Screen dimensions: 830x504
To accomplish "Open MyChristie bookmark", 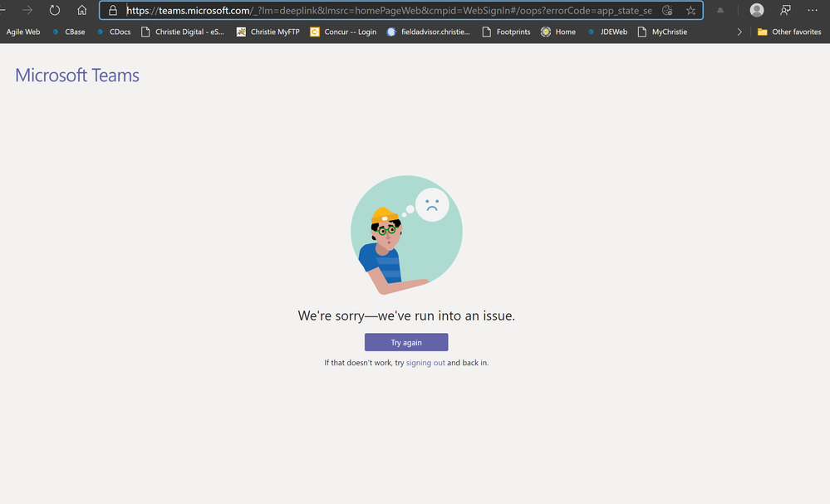I will [663, 32].
